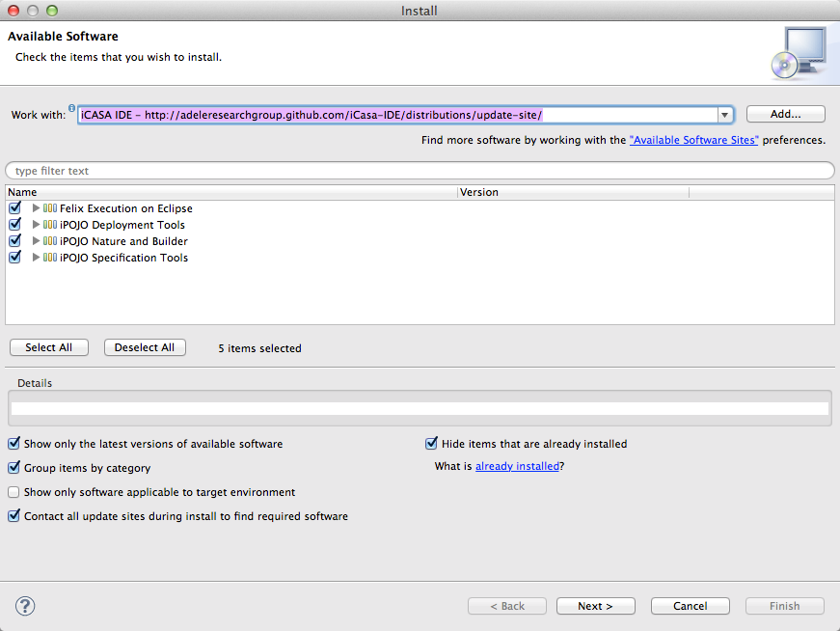
Task: Toggle Group items by category checkbox
Action: click(x=14, y=468)
